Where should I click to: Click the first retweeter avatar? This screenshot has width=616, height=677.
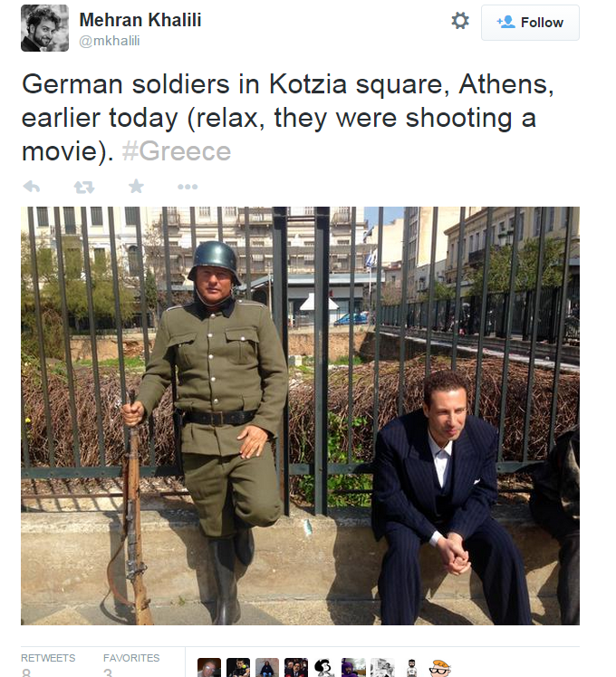click(x=209, y=668)
